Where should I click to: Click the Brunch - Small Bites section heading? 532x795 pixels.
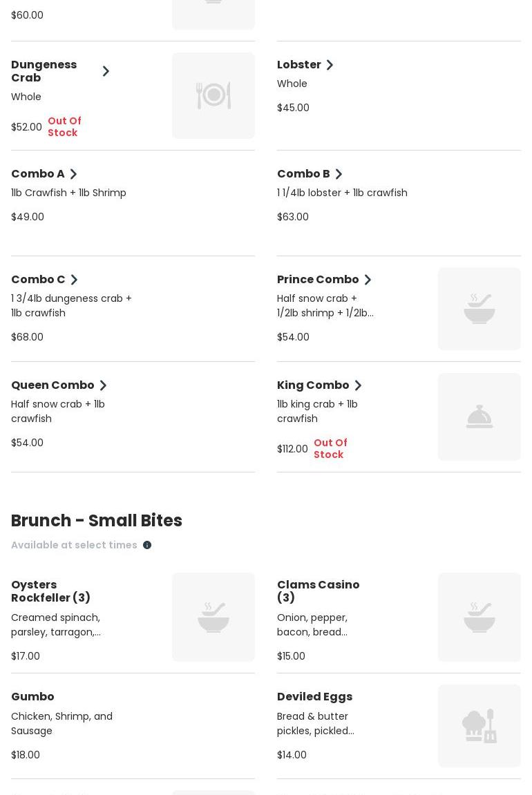tap(97, 520)
